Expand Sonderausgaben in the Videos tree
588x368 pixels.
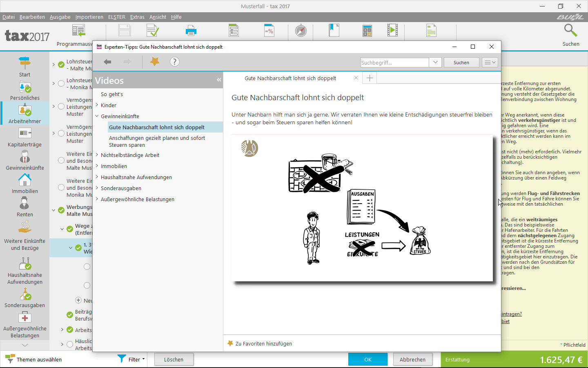[97, 188]
